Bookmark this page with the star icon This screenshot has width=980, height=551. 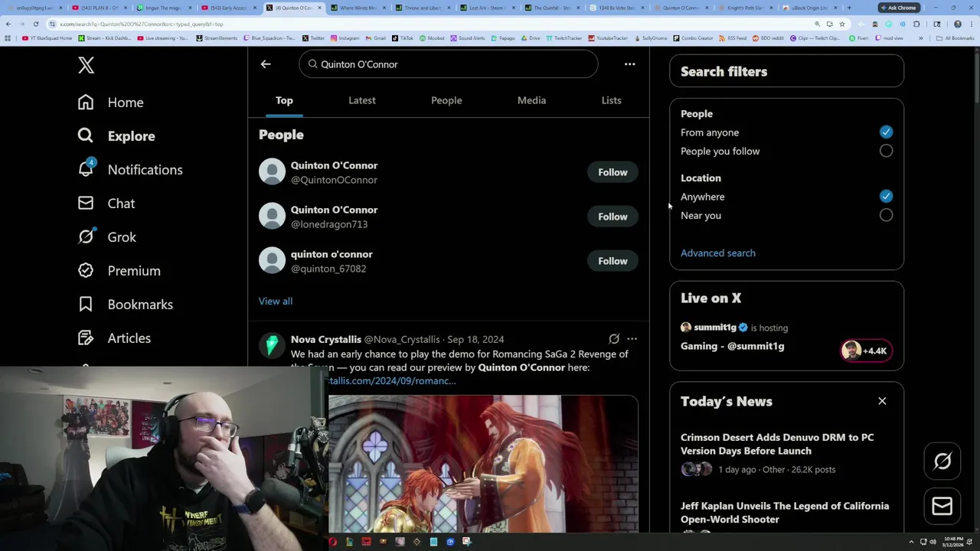coord(842,24)
